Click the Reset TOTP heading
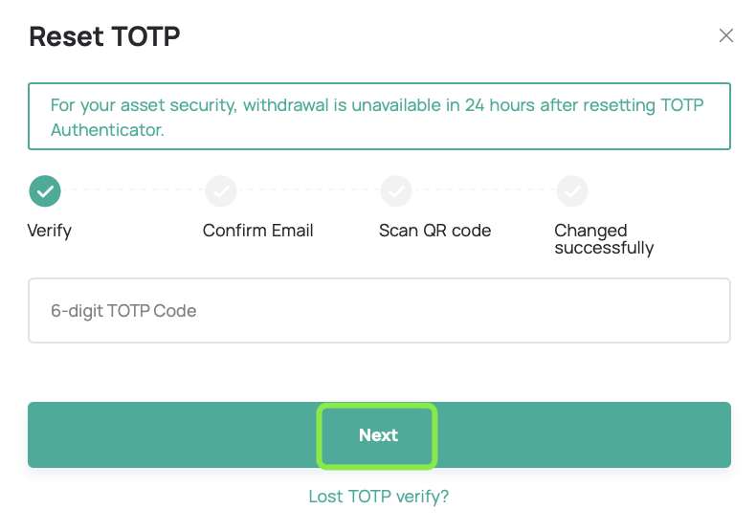The image size is (756, 532). tap(104, 36)
